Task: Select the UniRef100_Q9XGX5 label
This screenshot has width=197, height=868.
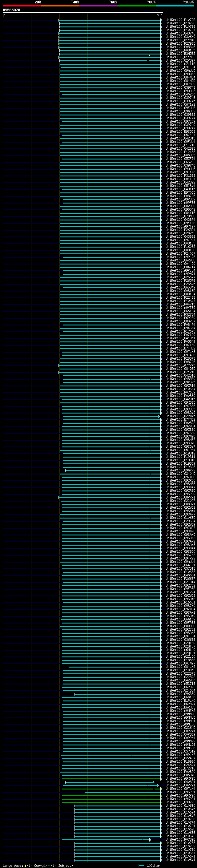Action: coord(180,382)
